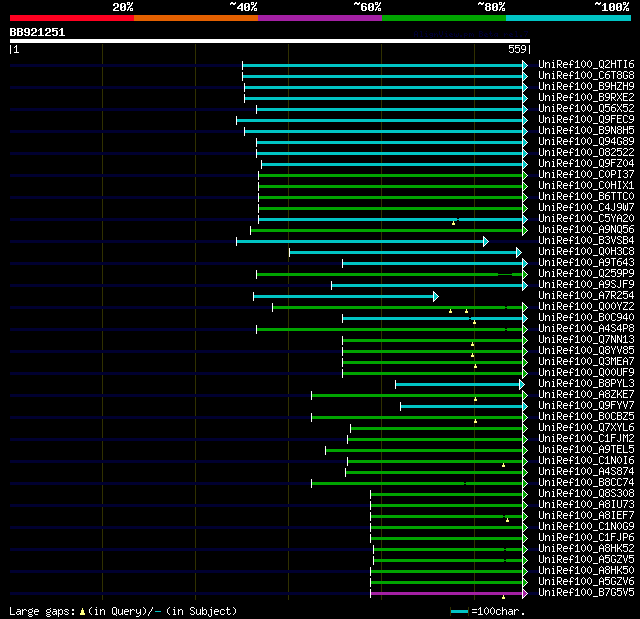The image size is (640, 619).
Task: Click the UniRef100_C0PI37 label
Action: (586, 175)
